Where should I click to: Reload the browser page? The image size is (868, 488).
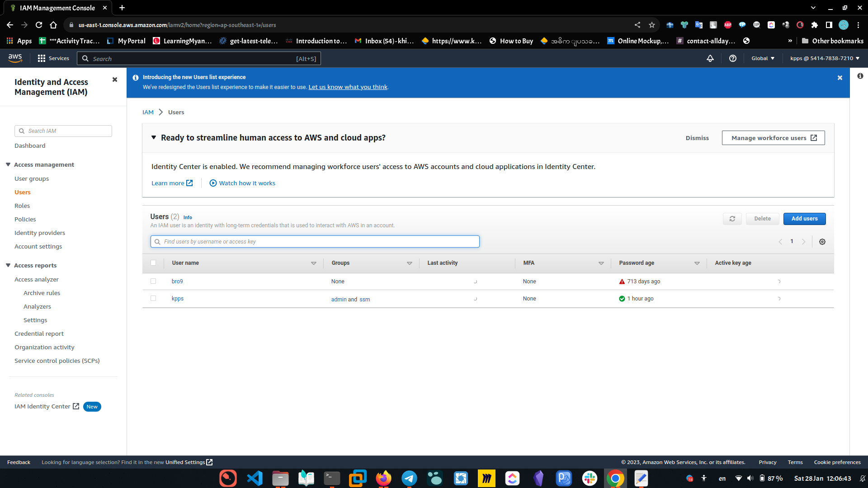(x=39, y=25)
